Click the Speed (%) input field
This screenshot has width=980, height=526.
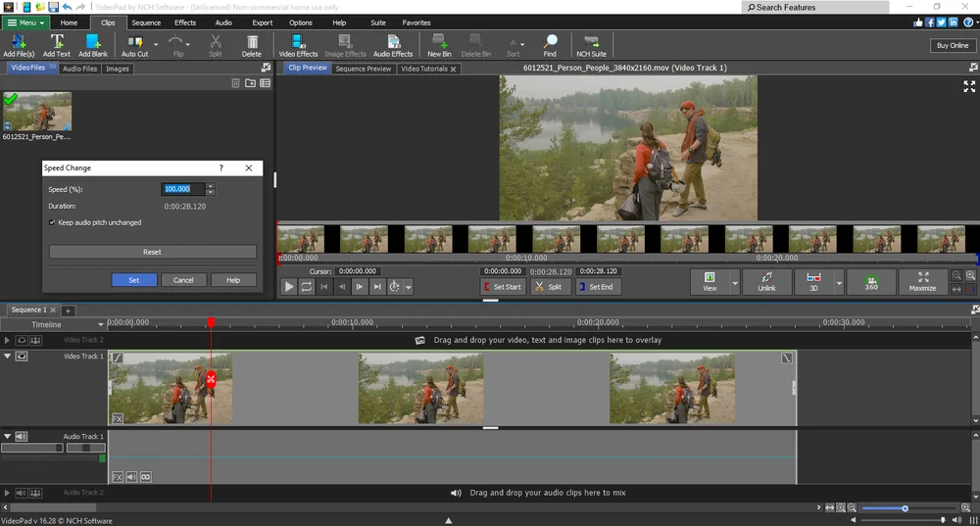click(182, 189)
